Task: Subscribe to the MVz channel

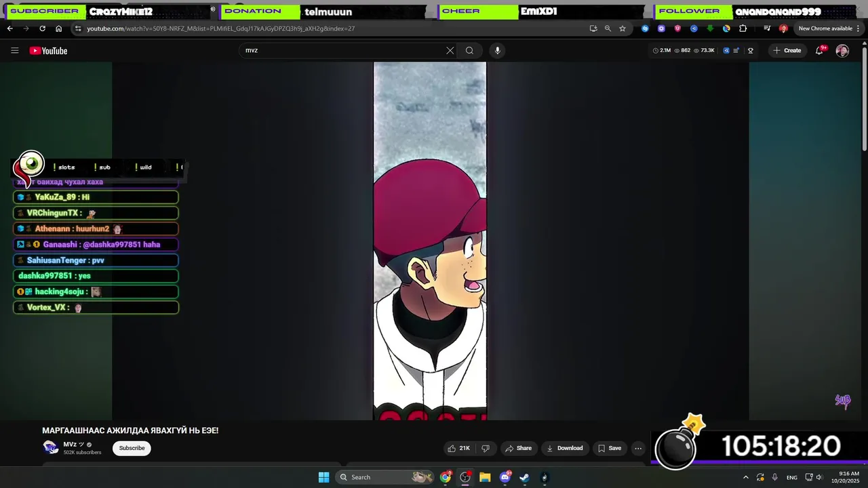Action: click(132, 448)
